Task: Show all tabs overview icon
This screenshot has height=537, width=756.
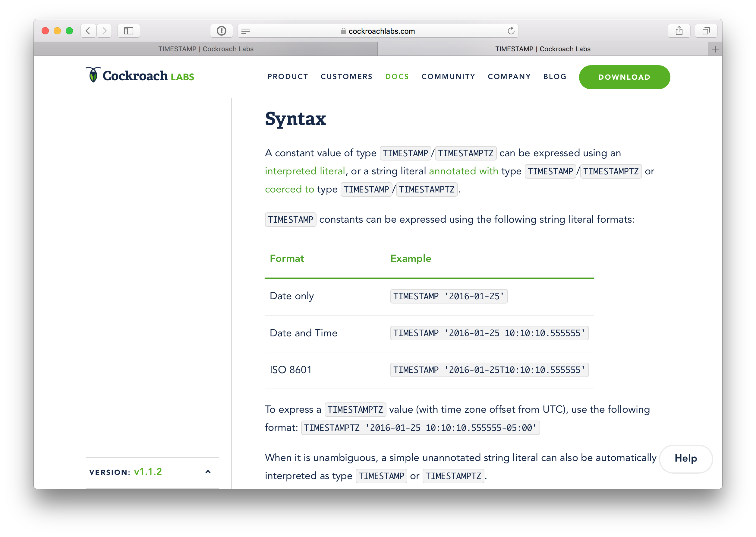Action: pyautogui.click(x=706, y=31)
